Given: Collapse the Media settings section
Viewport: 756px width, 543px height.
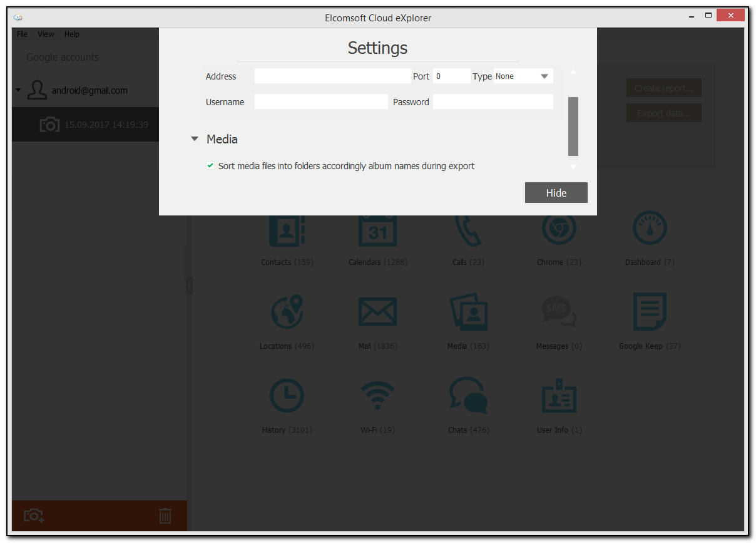Looking at the screenshot, I should coord(195,139).
